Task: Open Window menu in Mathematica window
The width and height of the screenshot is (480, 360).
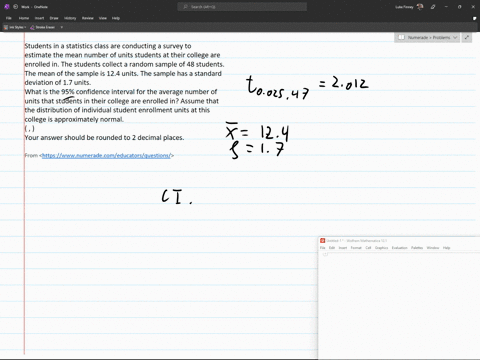Action: point(433,248)
